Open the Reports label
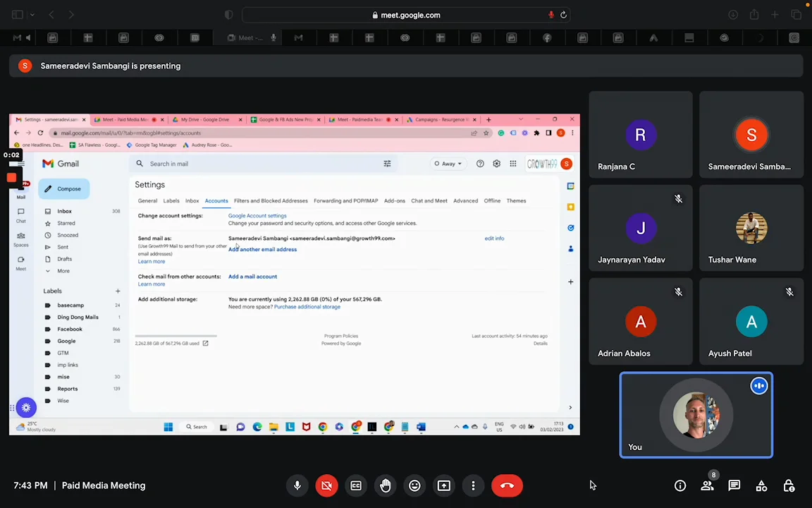Screen dimensions: 812x508 tap(68, 389)
